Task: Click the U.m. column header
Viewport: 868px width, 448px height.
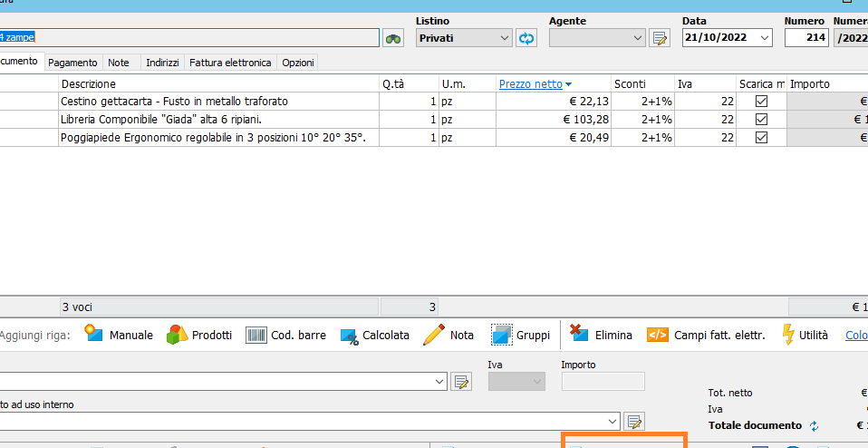Action: coord(468,84)
